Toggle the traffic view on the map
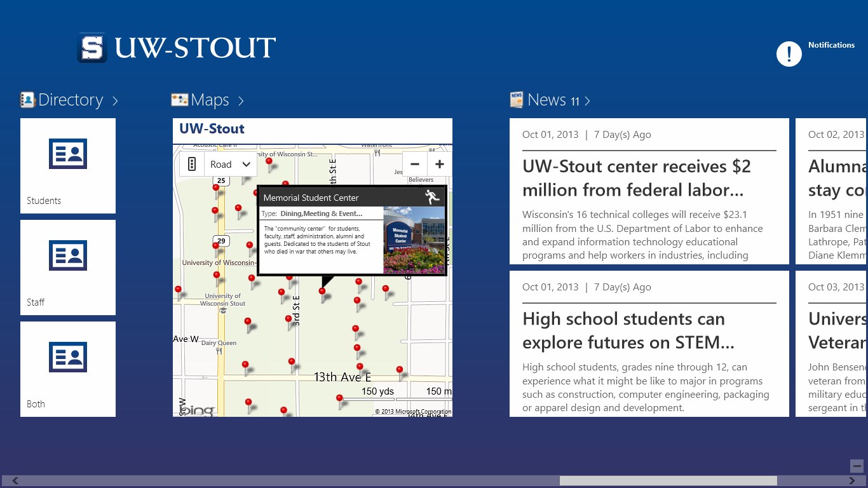 click(191, 164)
